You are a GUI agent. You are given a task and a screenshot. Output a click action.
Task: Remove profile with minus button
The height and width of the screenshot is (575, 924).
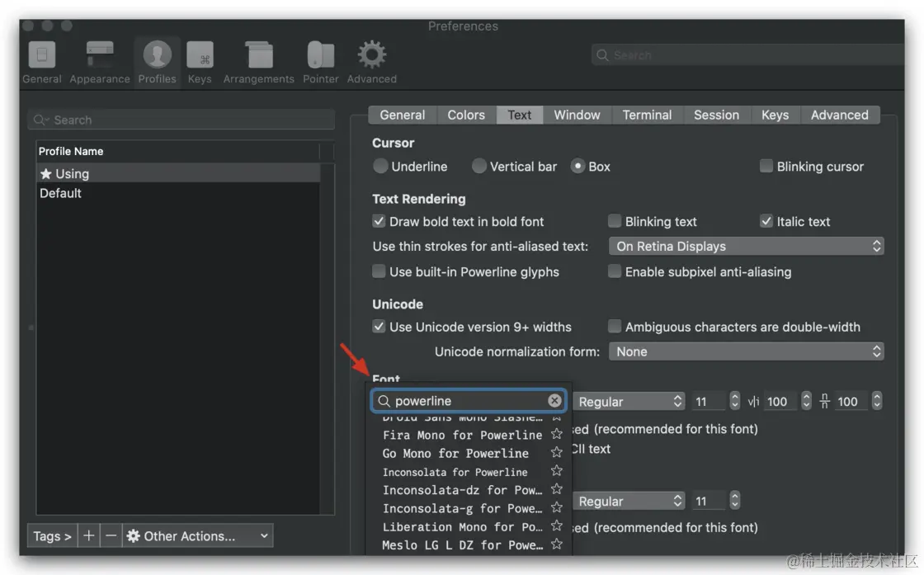tap(111, 535)
